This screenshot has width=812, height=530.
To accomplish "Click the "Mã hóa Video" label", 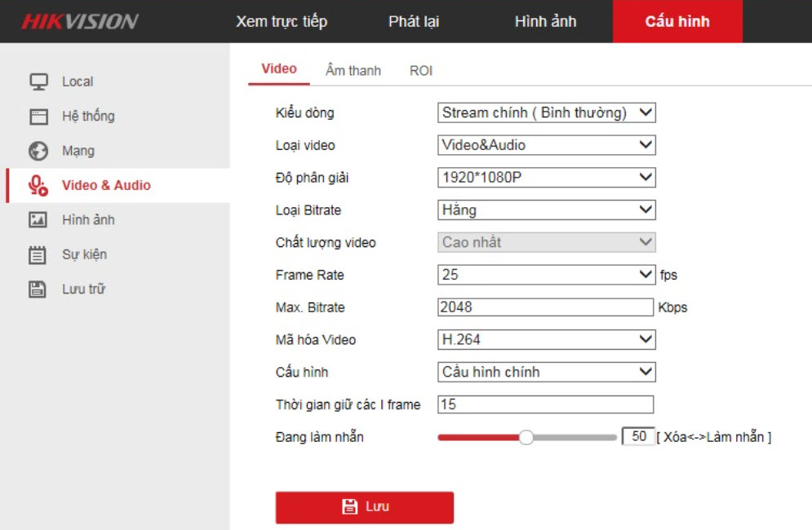I will click(x=315, y=339).
